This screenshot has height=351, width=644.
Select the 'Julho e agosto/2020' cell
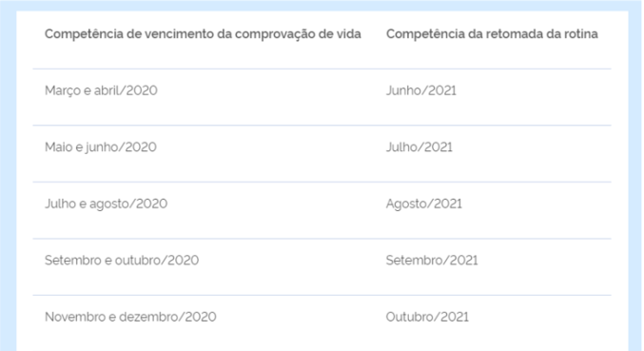(106, 204)
